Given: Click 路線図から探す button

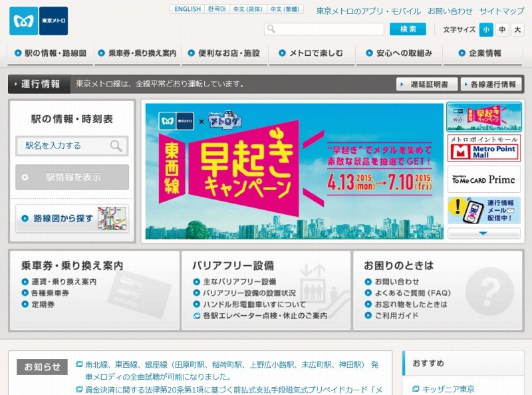Looking at the screenshot, I should (72, 218).
